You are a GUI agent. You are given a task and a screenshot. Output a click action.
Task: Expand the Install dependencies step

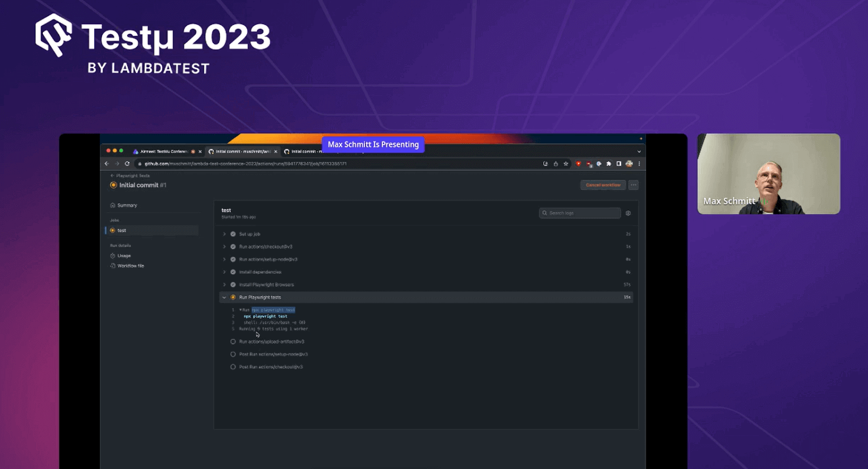click(x=224, y=272)
